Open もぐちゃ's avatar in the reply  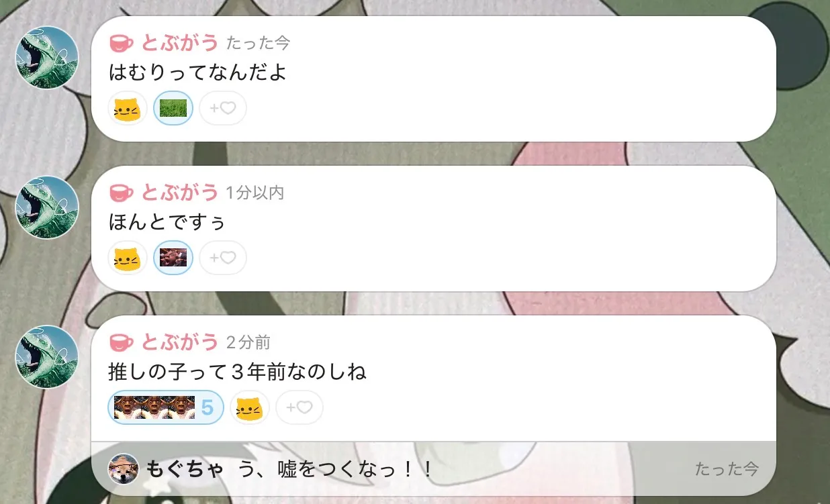pos(124,469)
